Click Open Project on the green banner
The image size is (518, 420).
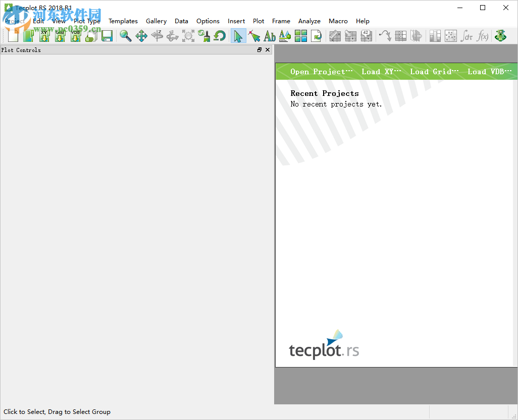(319, 71)
